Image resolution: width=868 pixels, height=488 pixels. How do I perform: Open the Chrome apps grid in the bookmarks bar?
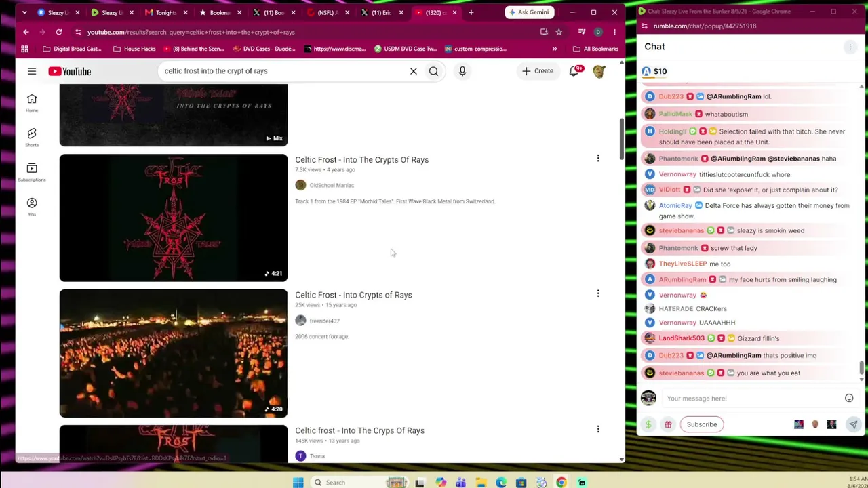click(x=24, y=49)
